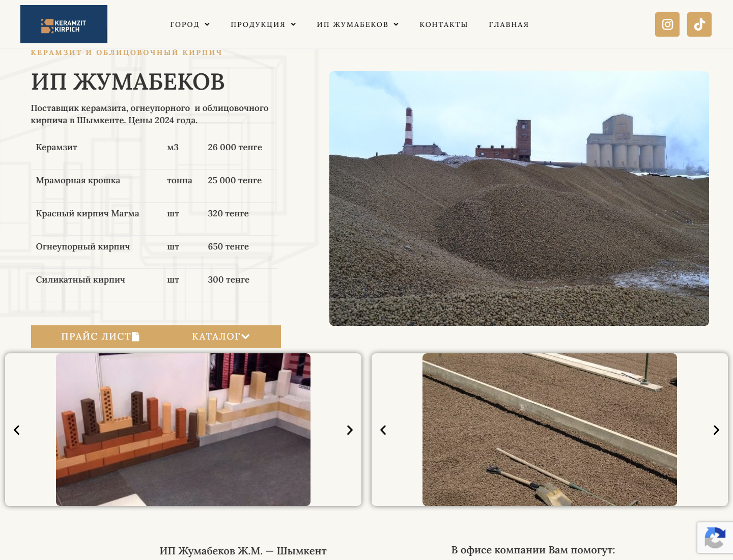Image resolution: width=733 pixels, height=560 pixels.
Task: Click the Мраморная крошка product name
Action: tap(78, 180)
